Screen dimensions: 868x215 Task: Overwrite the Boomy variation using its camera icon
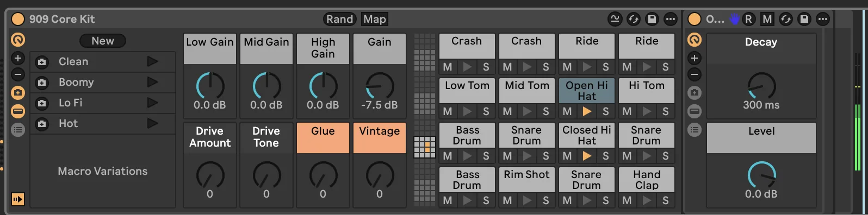click(x=42, y=83)
